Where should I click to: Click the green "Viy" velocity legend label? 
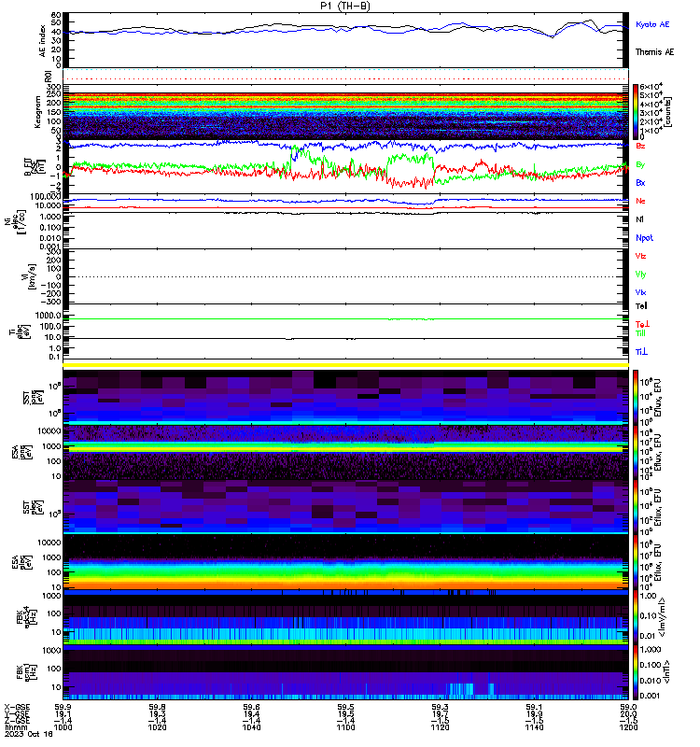pyautogui.click(x=640, y=275)
